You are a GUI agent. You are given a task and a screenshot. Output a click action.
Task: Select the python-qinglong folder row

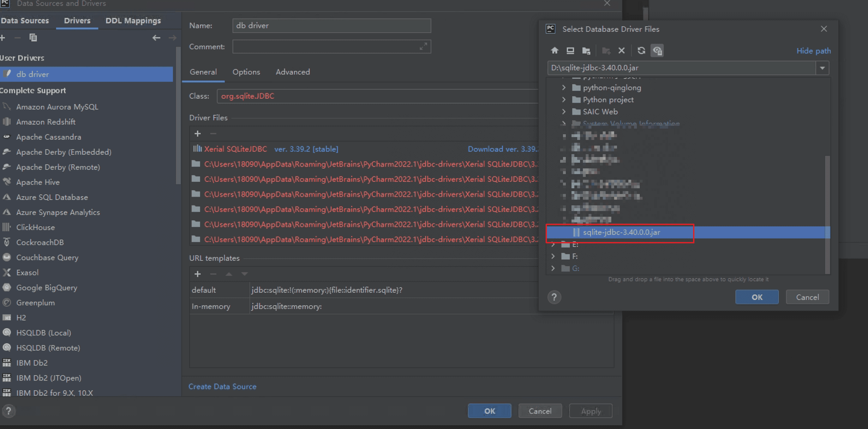click(x=612, y=88)
